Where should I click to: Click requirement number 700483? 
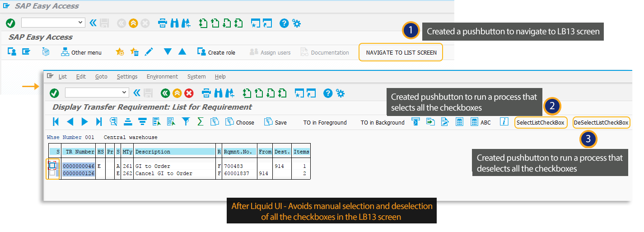pyautogui.click(x=233, y=166)
